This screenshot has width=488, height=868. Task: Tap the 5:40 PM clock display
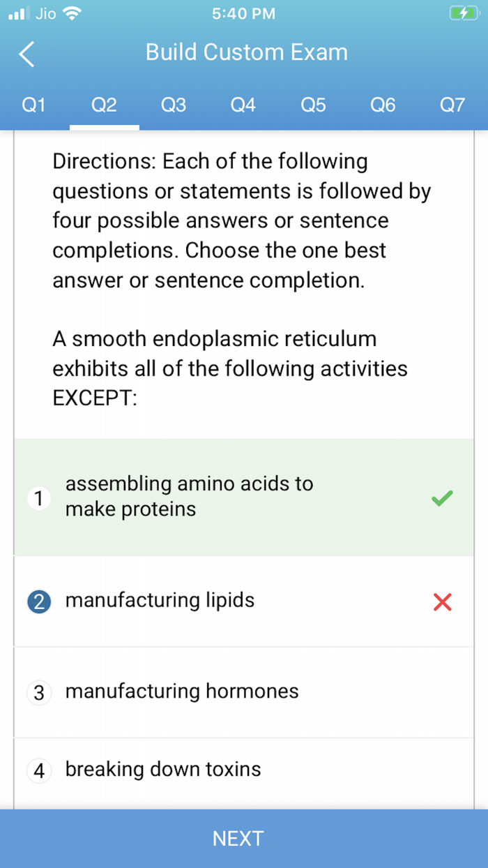(243, 13)
